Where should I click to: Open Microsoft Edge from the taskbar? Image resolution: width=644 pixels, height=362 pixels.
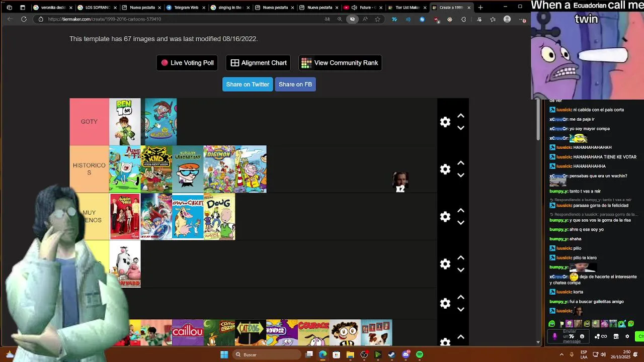click(x=323, y=354)
